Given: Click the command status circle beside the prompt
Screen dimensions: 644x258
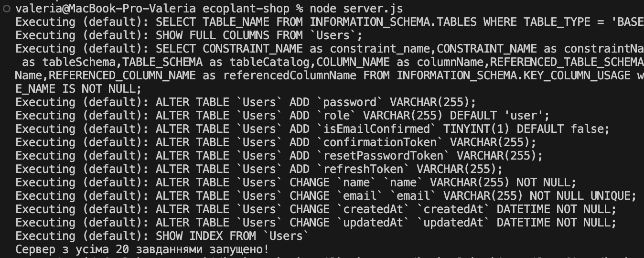Looking at the screenshot, I should [x=6, y=9].
